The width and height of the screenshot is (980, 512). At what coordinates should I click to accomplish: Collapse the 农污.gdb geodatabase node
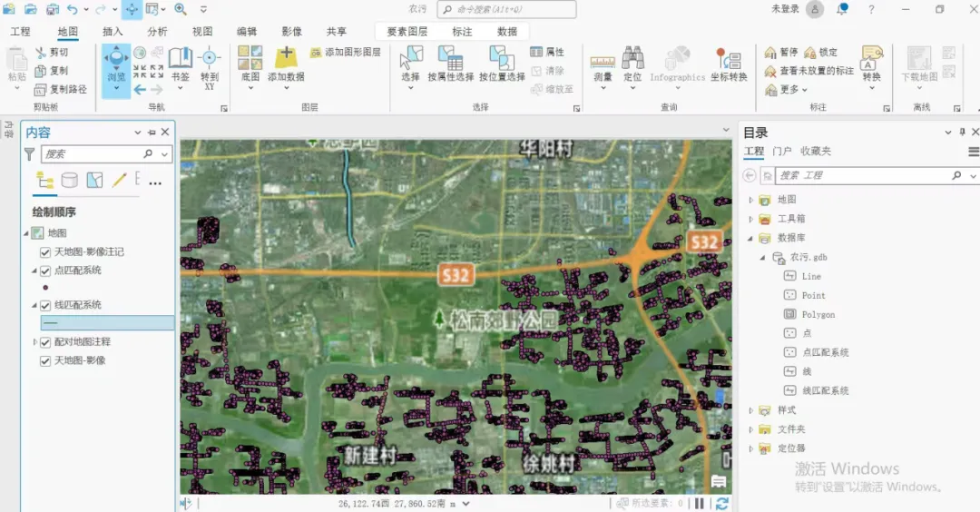[x=762, y=258]
